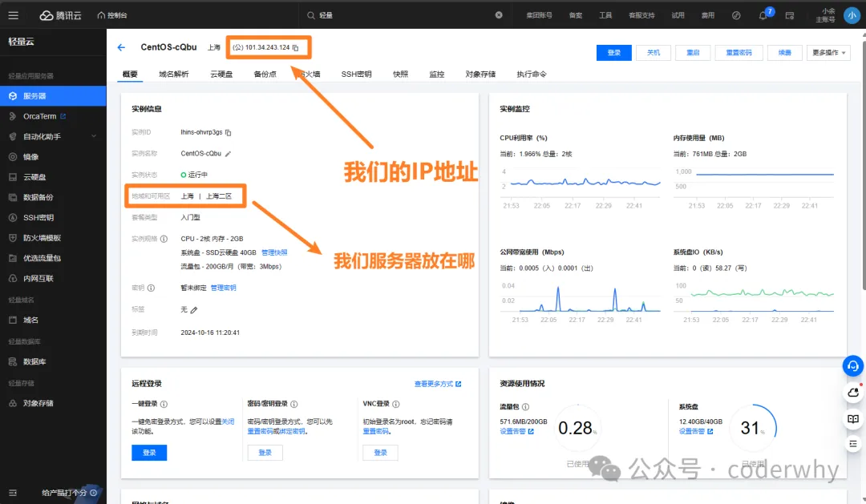Open the 管理密钥 link
The image size is (866, 504).
(x=223, y=288)
